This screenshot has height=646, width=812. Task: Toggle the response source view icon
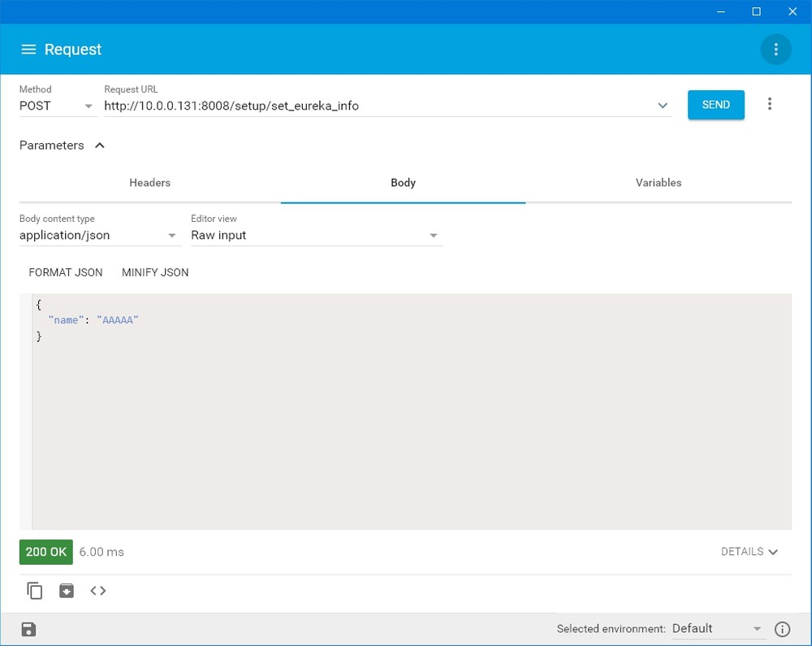(98, 591)
